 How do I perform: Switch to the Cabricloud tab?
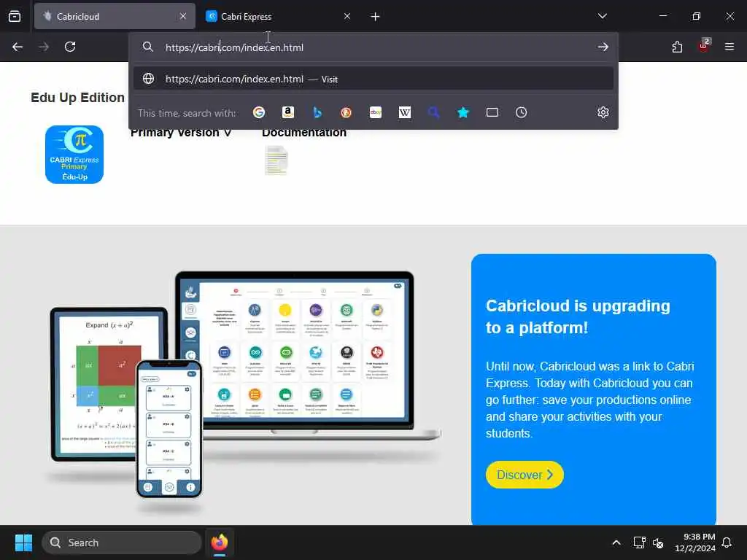point(115,16)
